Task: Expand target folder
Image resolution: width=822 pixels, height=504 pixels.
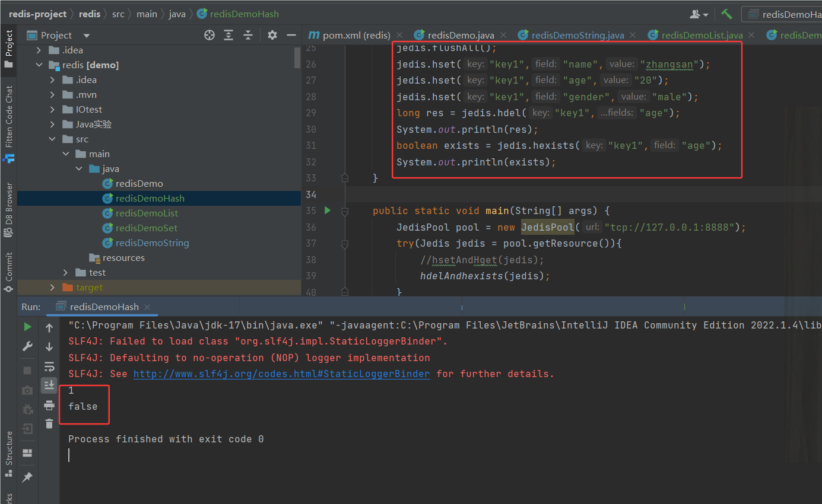Action: coord(52,288)
